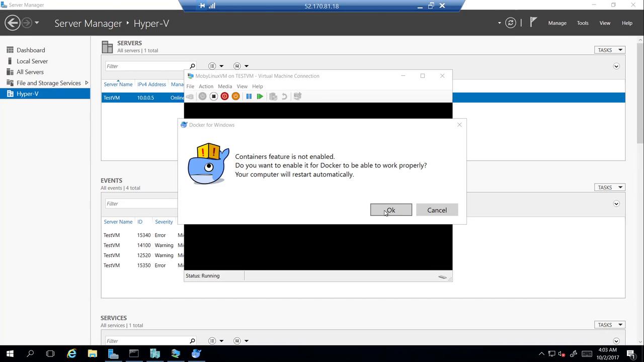644x362 pixels.
Task: Select event 14100 Warning row
Action: tap(140, 245)
